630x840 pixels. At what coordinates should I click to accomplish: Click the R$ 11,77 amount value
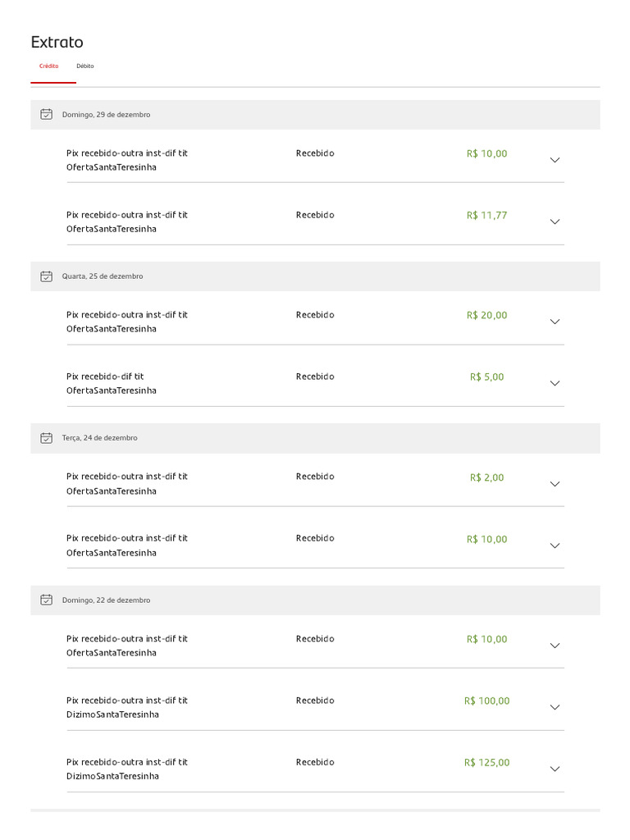[x=486, y=215]
